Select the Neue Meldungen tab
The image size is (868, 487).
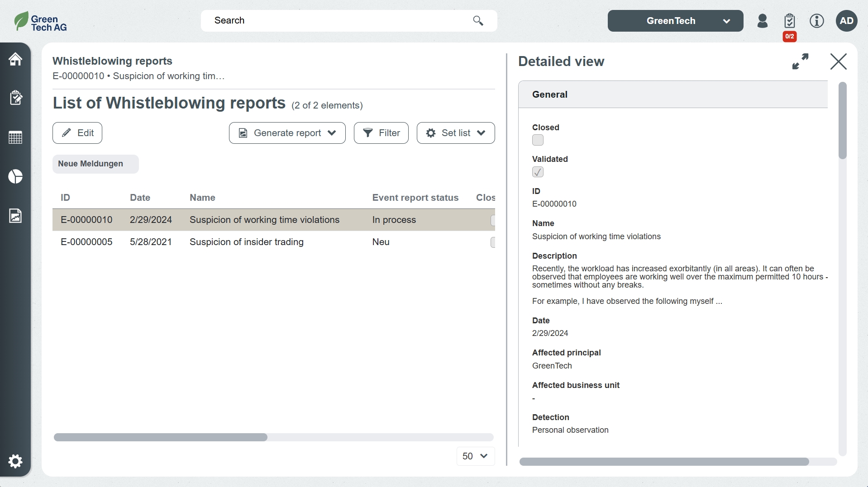pyautogui.click(x=95, y=164)
